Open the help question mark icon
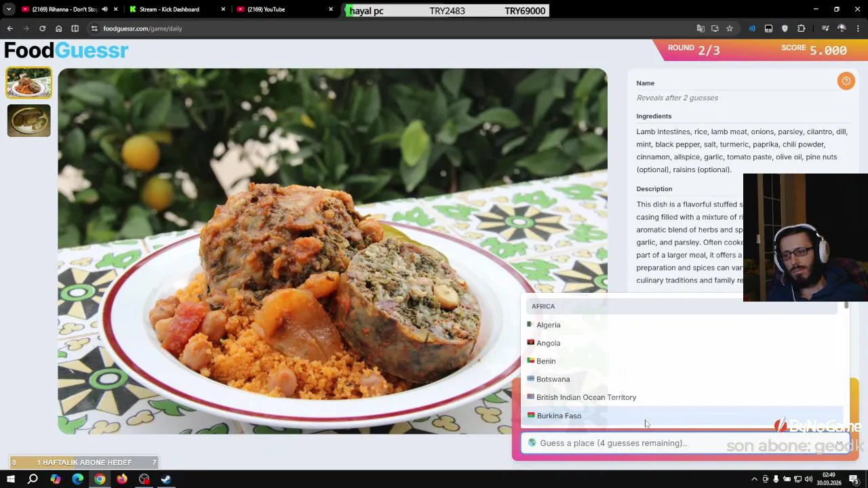 pyautogui.click(x=846, y=81)
